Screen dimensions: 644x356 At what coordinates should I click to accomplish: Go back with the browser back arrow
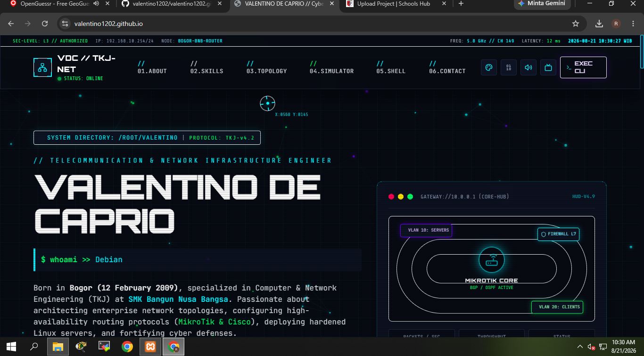[11, 24]
